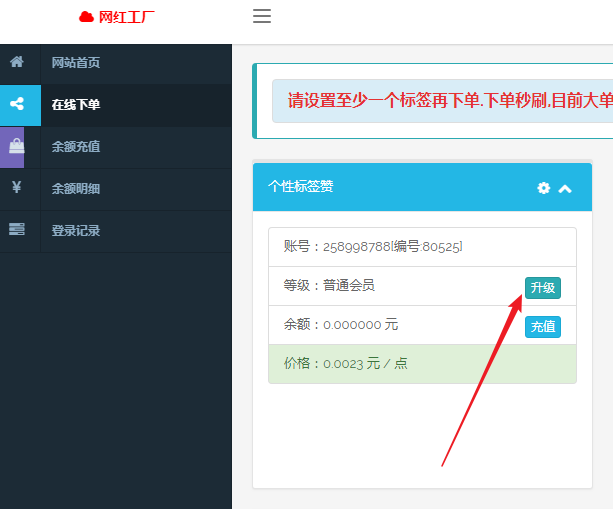Viewport: 613px width, 509px height.
Task: Select 在线下单 in the sidebar
Action: [x=76, y=104]
